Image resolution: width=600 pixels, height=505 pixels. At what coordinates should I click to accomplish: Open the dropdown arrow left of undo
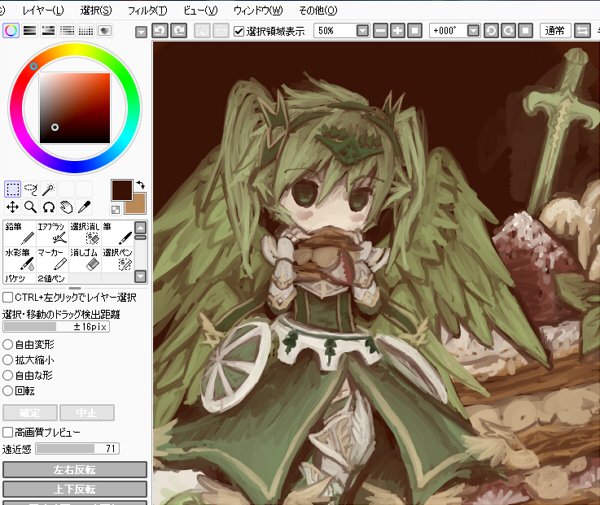[x=141, y=32]
